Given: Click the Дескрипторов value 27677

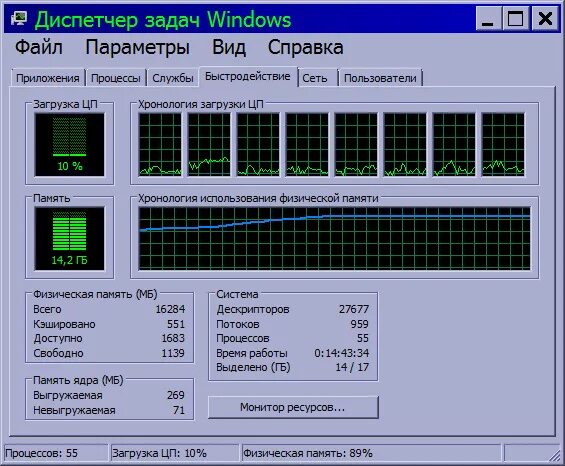Looking at the screenshot, I should [354, 309].
